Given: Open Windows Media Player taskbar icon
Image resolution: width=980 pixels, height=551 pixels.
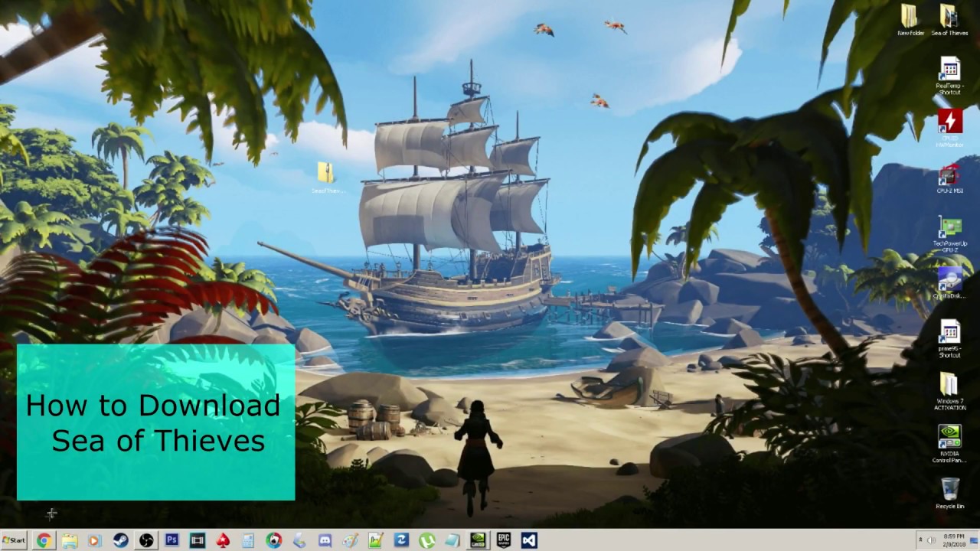Looking at the screenshot, I should coord(94,540).
